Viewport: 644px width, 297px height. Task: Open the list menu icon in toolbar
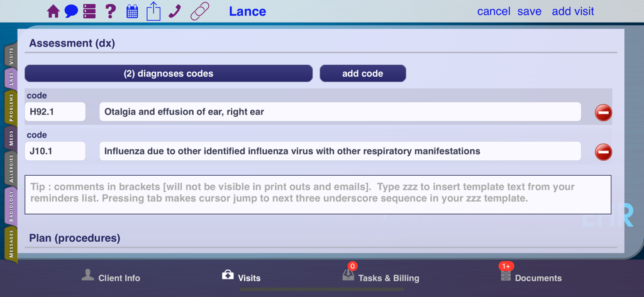89,11
